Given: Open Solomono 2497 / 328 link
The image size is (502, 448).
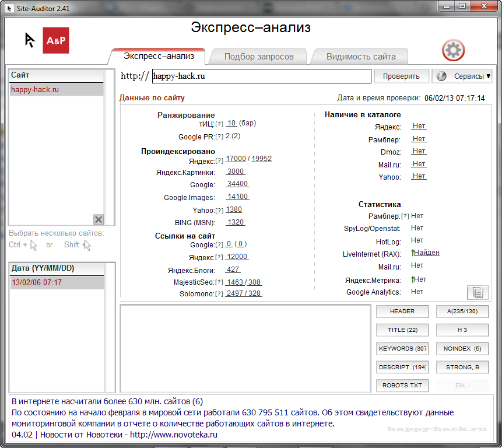Looking at the screenshot, I should pos(244,293).
